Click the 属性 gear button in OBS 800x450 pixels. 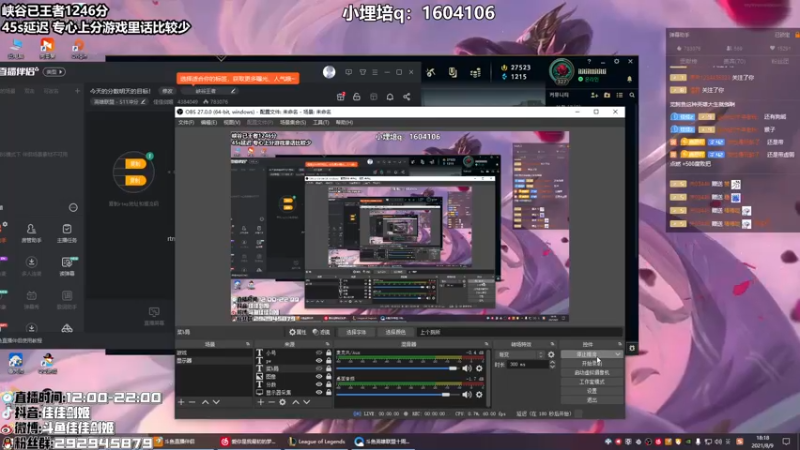point(297,332)
